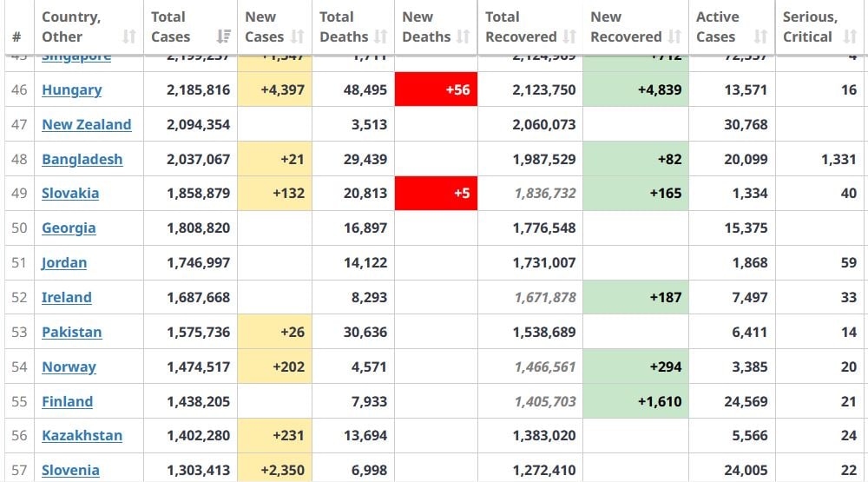
Task: Click Finland active cases 24,569
Action: [746, 401]
